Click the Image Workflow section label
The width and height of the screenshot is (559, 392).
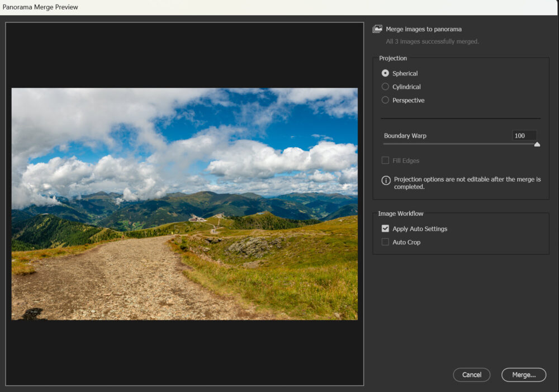(400, 214)
